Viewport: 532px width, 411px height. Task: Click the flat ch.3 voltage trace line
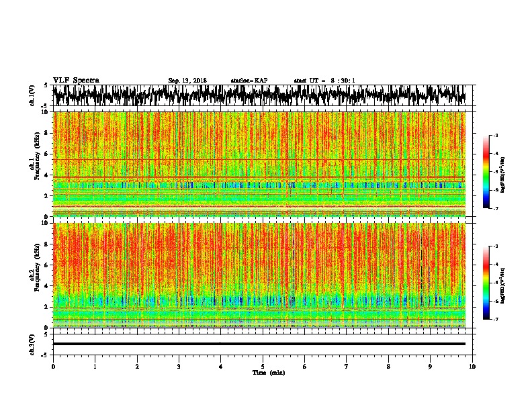[x=259, y=344]
